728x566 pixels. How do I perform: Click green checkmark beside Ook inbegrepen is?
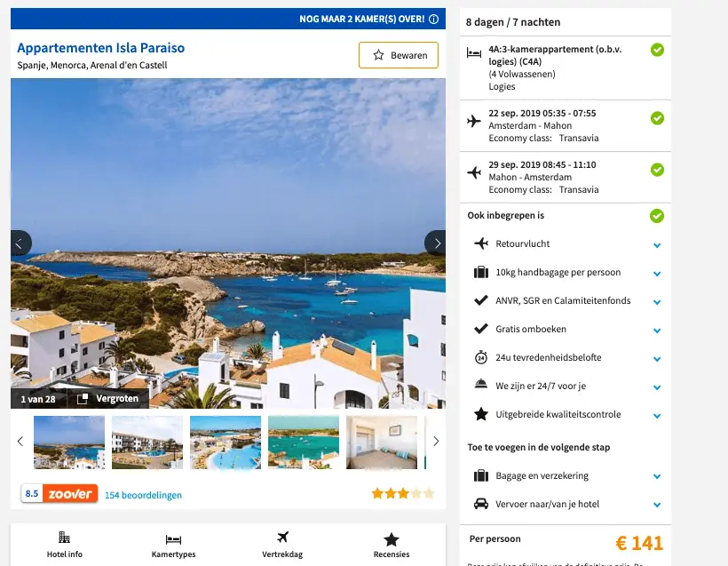(657, 216)
